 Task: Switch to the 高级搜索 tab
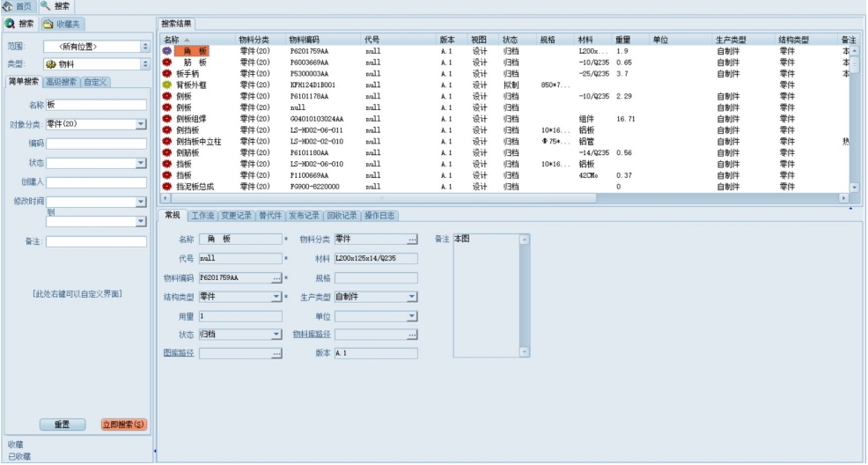[x=61, y=82]
